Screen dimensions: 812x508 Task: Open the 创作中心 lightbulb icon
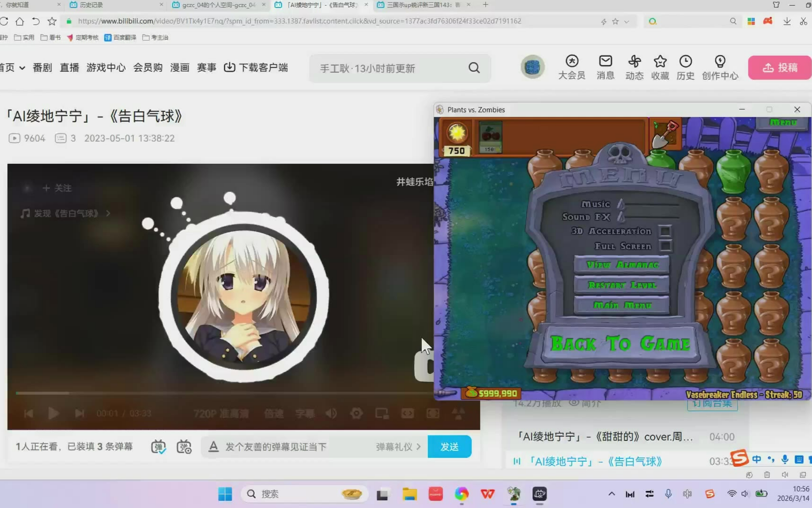(x=720, y=61)
